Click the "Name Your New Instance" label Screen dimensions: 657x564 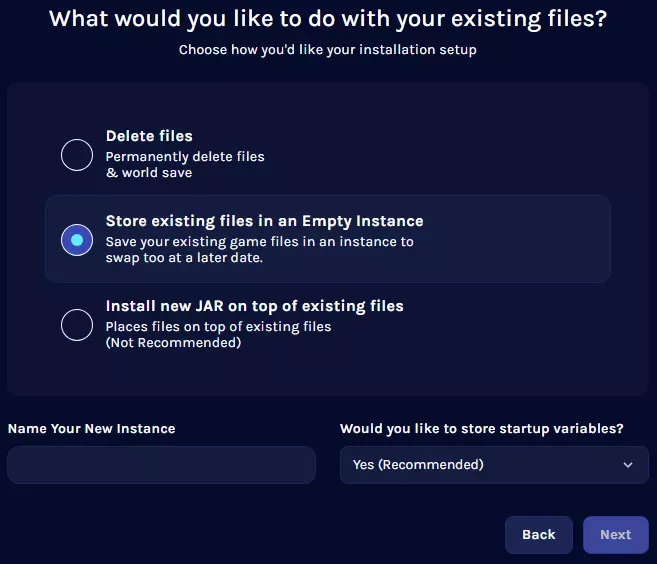91,429
